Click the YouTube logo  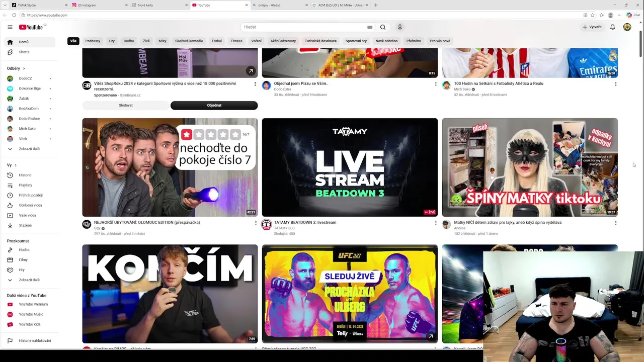pyautogui.click(x=31, y=27)
